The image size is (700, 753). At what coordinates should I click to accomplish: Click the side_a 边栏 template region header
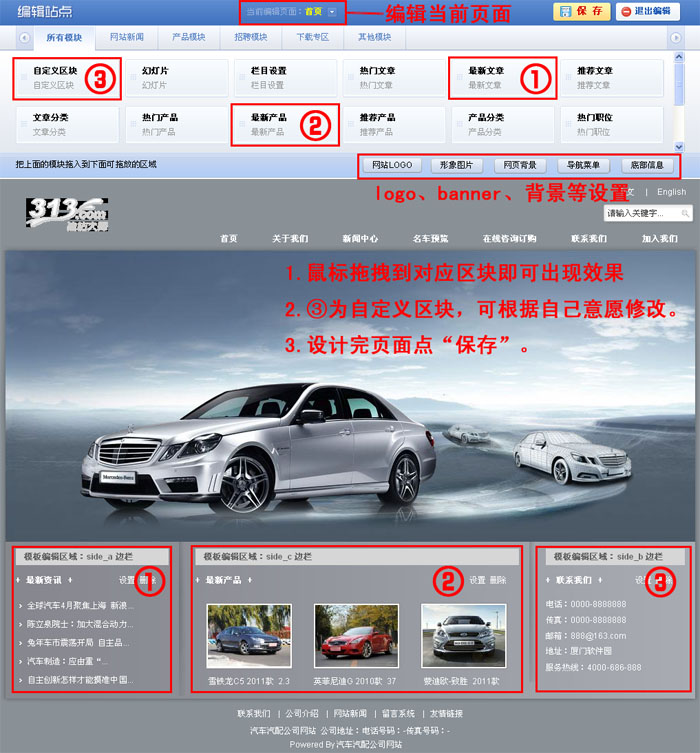92,557
